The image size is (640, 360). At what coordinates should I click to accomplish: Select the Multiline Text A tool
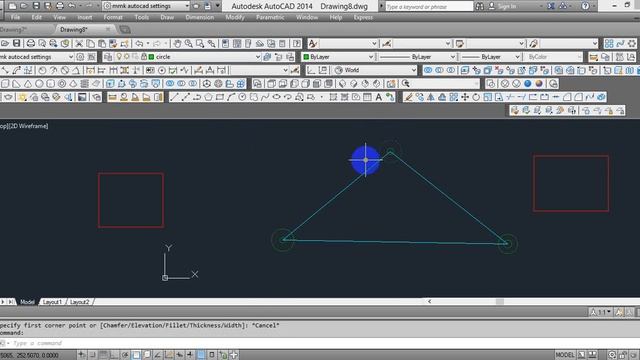tap(378, 97)
